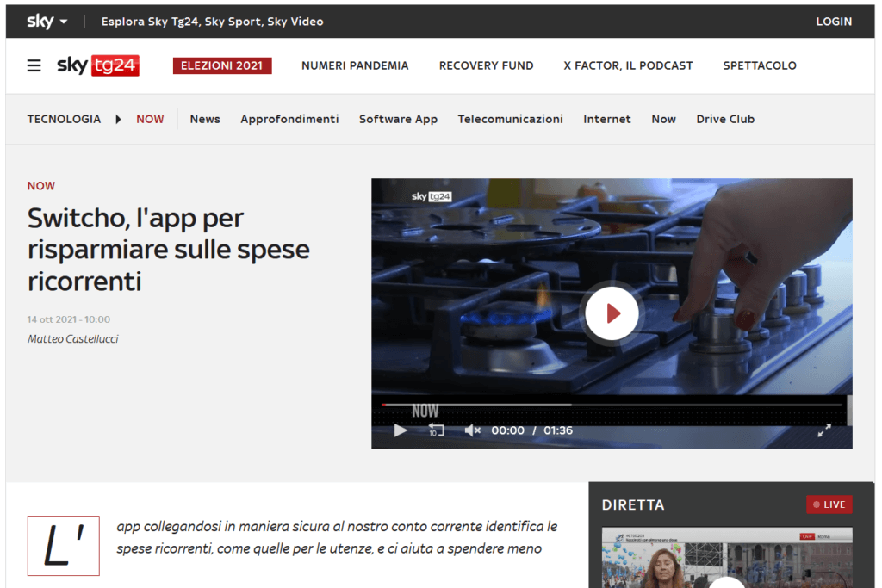Image resolution: width=882 pixels, height=588 pixels.
Task: Click the LIVE badge in DIRETTA panel
Action: point(829,504)
